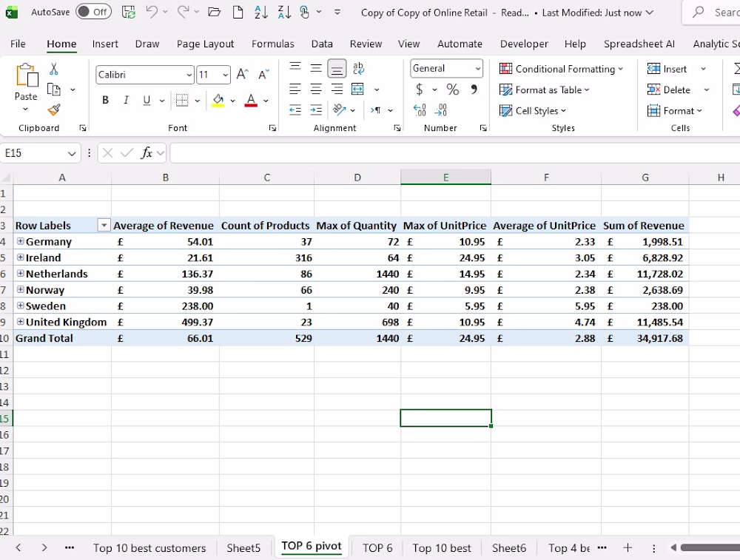Apply the yellow fill color swatch
Screen dimensions: 740x560
coord(218,101)
